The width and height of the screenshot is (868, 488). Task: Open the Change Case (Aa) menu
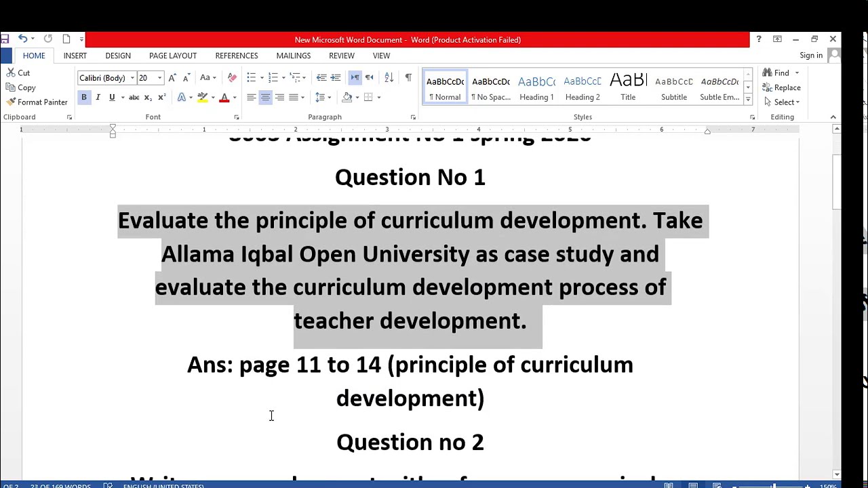[208, 78]
